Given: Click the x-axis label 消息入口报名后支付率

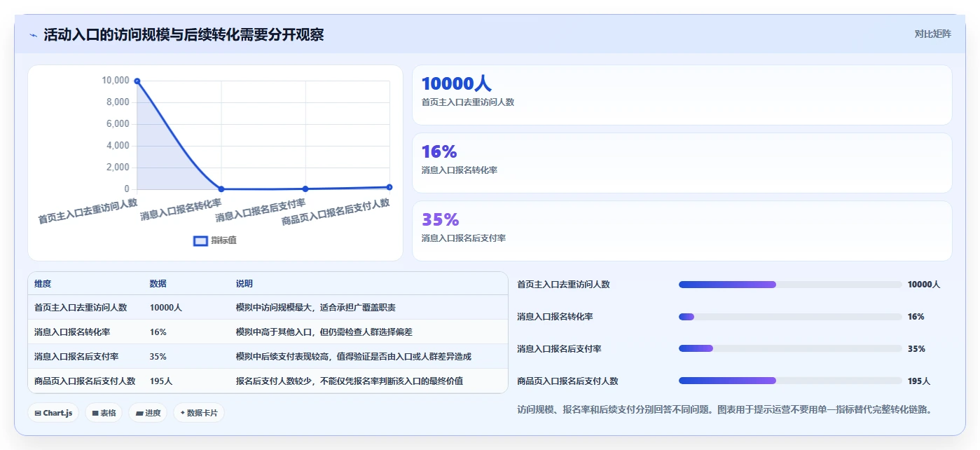Looking at the screenshot, I should (x=261, y=210).
